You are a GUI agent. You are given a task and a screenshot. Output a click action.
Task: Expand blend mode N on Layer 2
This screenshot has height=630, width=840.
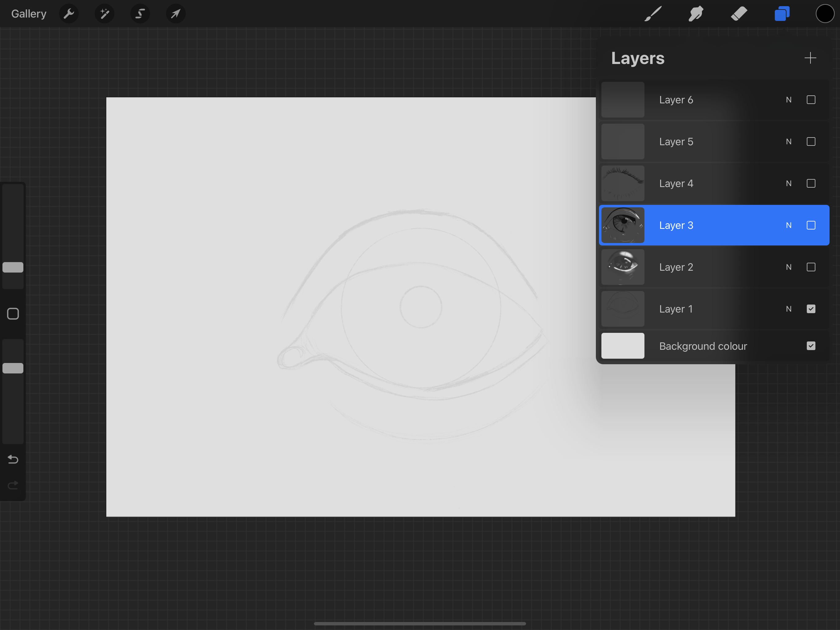coord(789,267)
